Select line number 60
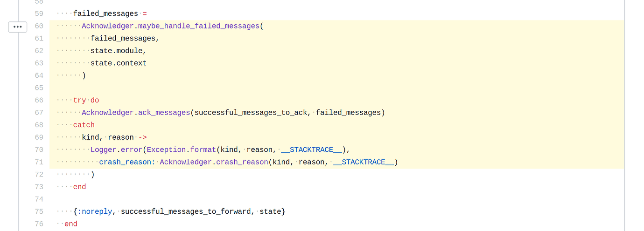 pyautogui.click(x=39, y=26)
